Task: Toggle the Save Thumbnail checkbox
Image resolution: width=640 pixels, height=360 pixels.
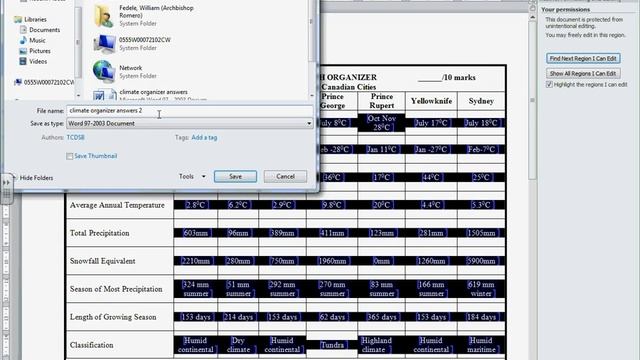Action: (x=70, y=156)
